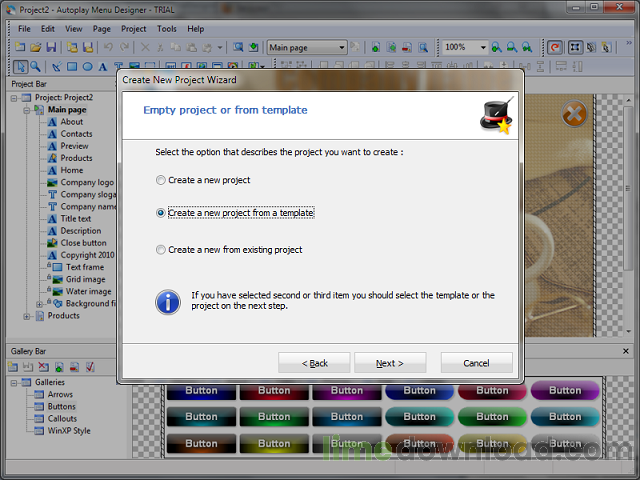Click the open folder toolbar icon

[35, 47]
